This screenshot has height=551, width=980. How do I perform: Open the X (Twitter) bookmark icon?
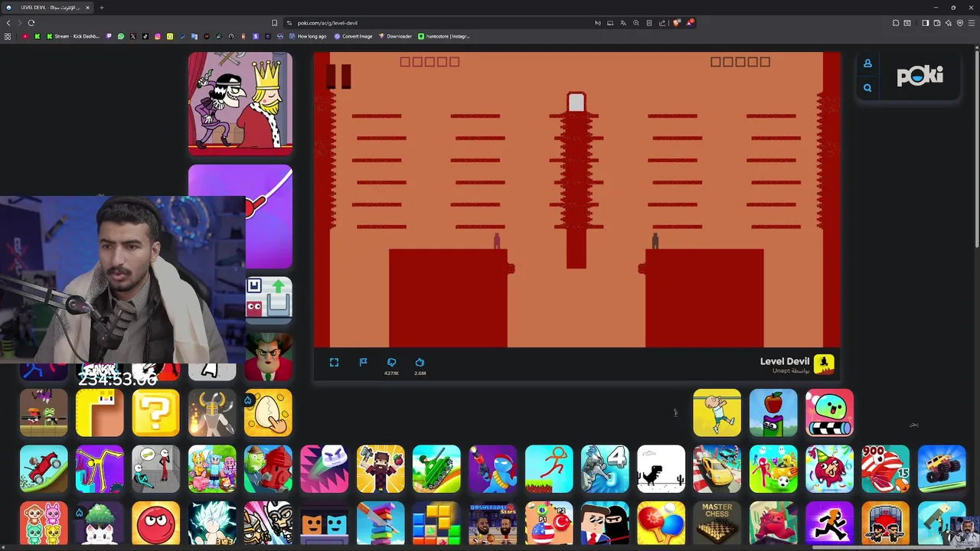133,36
